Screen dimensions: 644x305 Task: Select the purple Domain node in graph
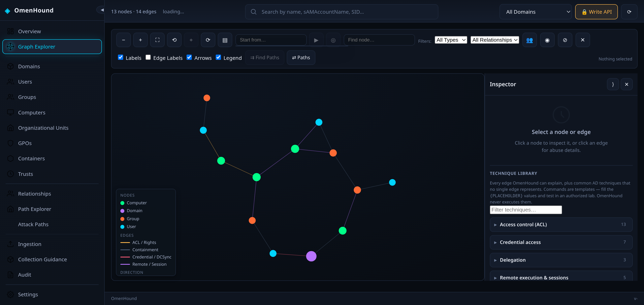311,256
